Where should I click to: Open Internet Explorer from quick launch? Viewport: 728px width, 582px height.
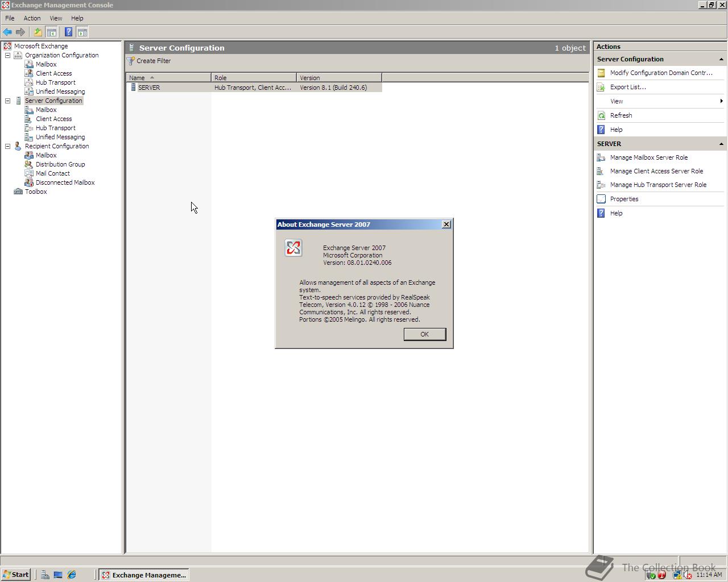(72, 575)
